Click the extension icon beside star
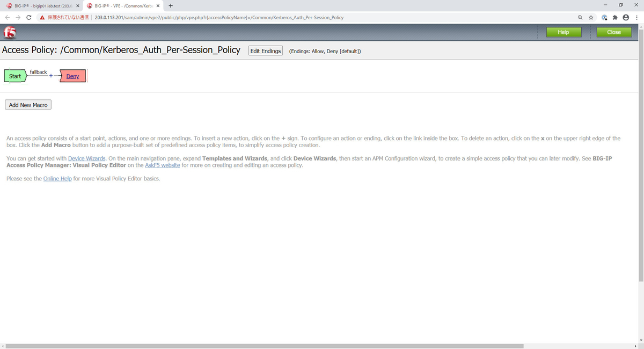This screenshot has height=349, width=644. tap(604, 17)
